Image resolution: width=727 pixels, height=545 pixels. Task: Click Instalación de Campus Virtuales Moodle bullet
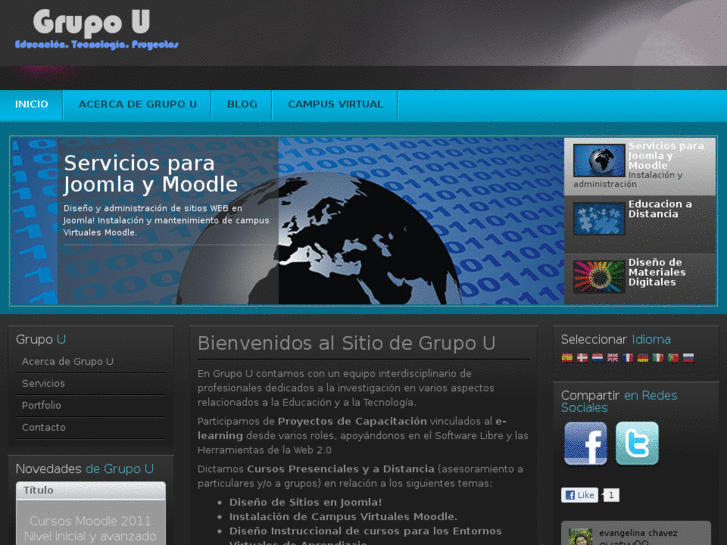(344, 517)
